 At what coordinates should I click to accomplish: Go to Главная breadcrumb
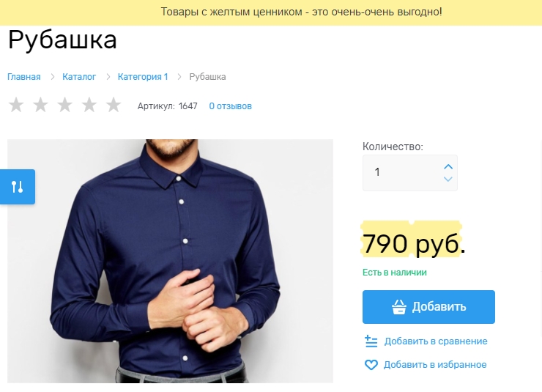point(24,77)
